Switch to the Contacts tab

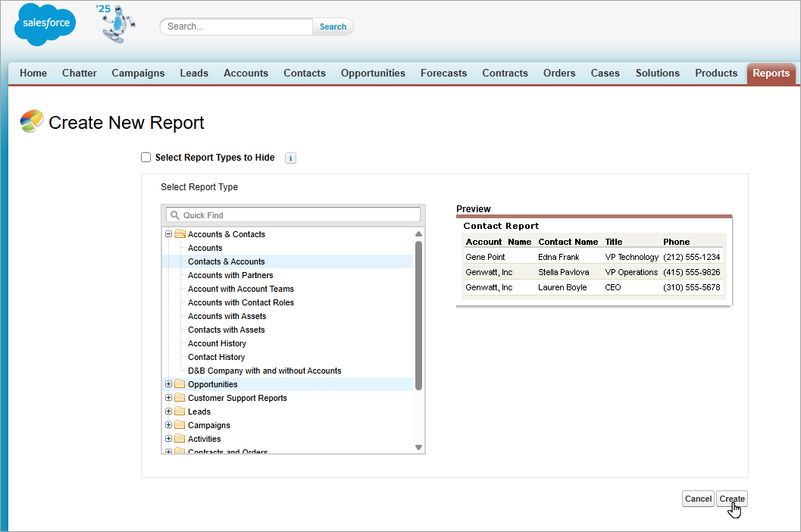coord(305,73)
